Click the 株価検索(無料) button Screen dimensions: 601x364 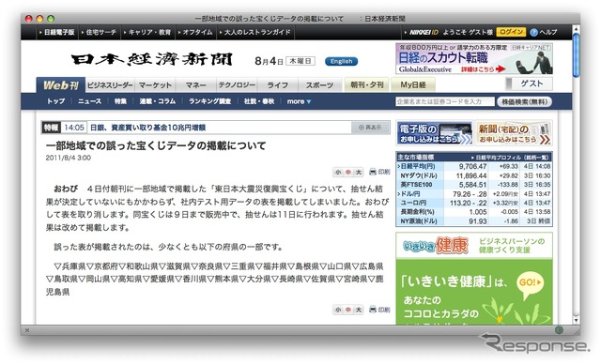(524, 101)
